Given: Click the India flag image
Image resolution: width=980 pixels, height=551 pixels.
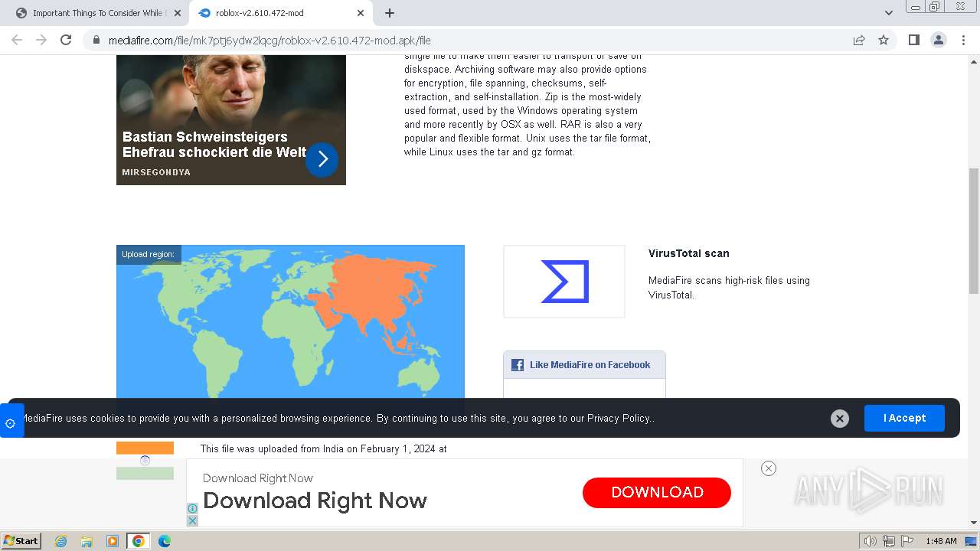Looking at the screenshot, I should point(145,461).
